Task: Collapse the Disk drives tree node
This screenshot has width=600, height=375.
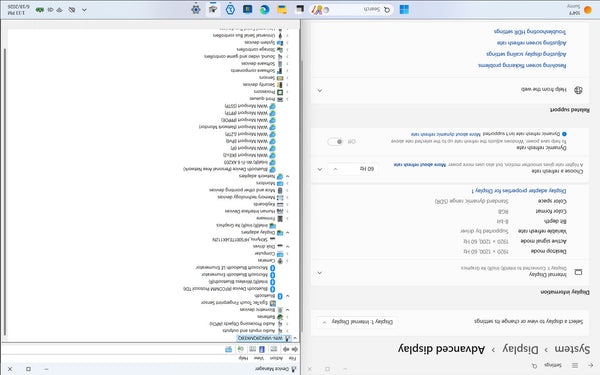Action: (x=287, y=246)
